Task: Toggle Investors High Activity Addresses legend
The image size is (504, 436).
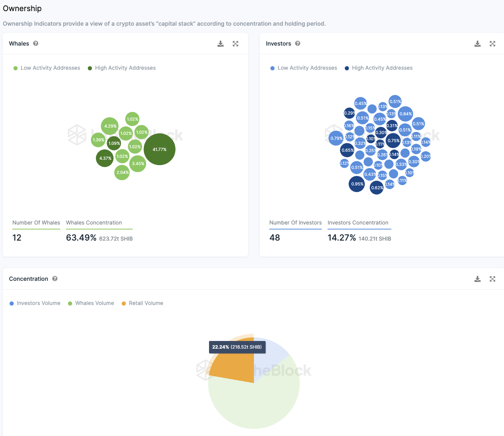Action: click(379, 68)
